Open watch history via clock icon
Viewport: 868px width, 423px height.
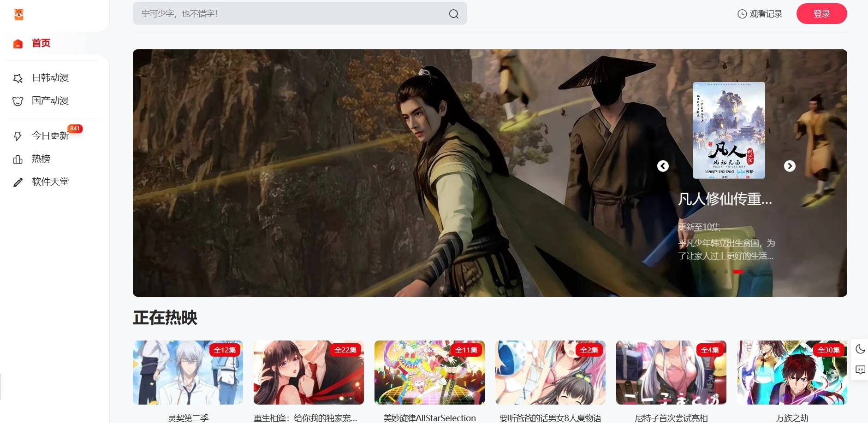[x=742, y=14]
